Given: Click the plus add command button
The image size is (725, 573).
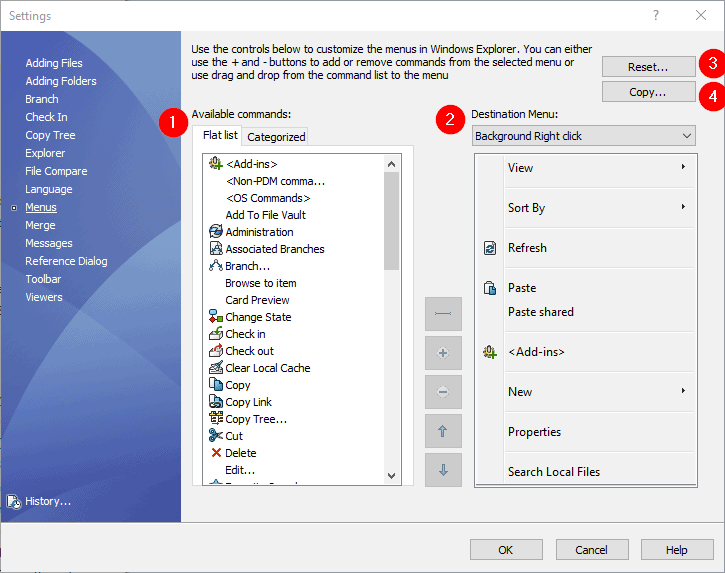Looking at the screenshot, I should [x=443, y=353].
